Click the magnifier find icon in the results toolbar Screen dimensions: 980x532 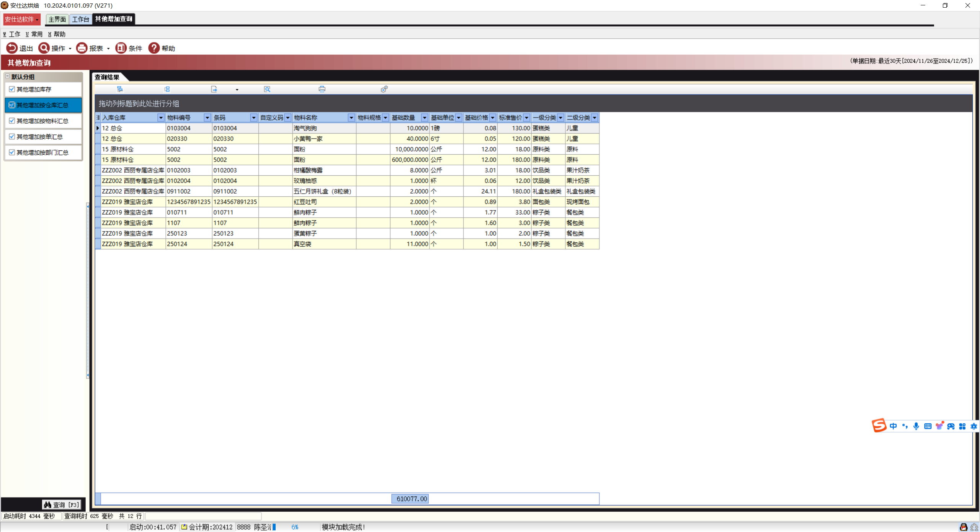267,89
